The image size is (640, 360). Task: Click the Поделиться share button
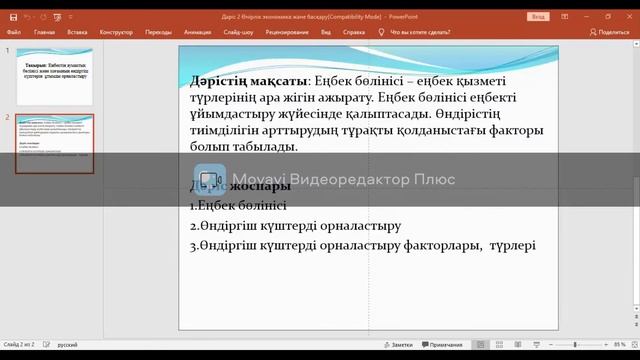coord(609,32)
